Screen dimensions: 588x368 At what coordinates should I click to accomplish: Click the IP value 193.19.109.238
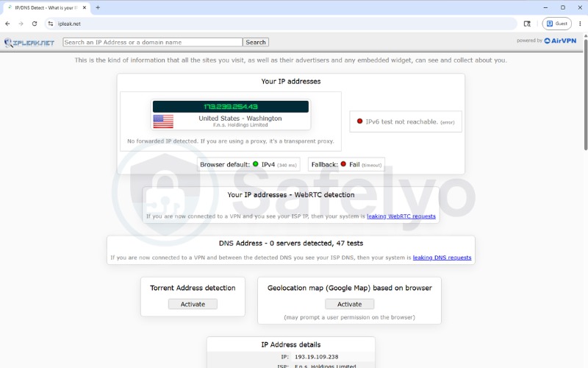(x=317, y=357)
